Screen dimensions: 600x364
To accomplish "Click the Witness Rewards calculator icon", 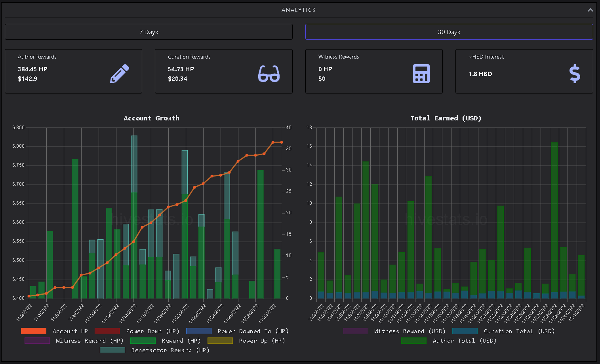I will pyautogui.click(x=421, y=74).
